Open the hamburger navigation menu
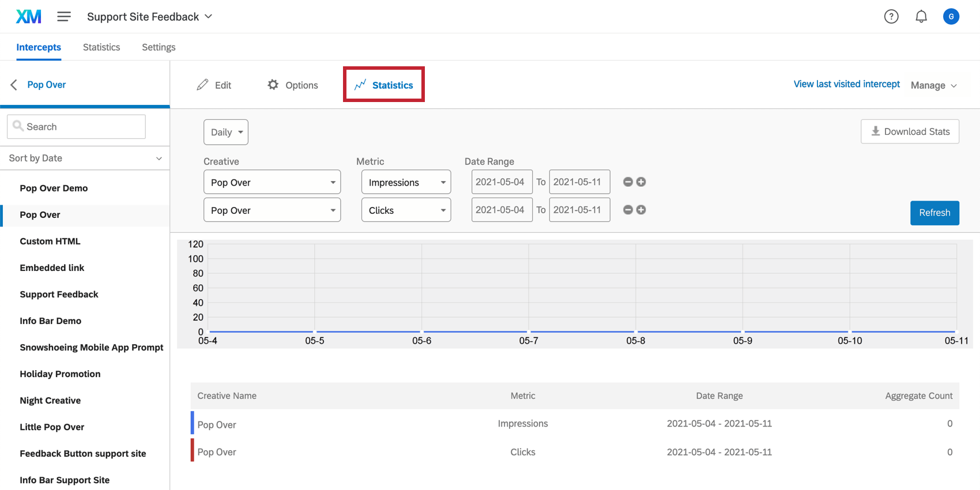This screenshot has width=980, height=490. (x=64, y=17)
